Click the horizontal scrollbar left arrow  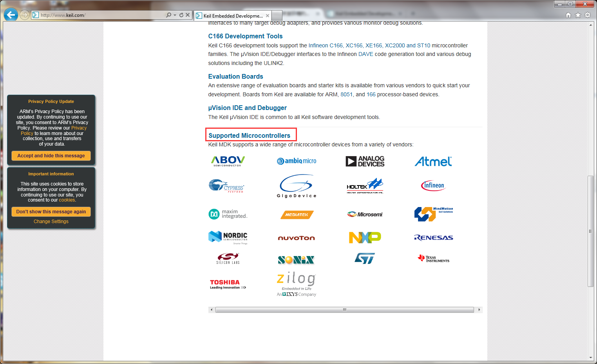pyautogui.click(x=212, y=310)
